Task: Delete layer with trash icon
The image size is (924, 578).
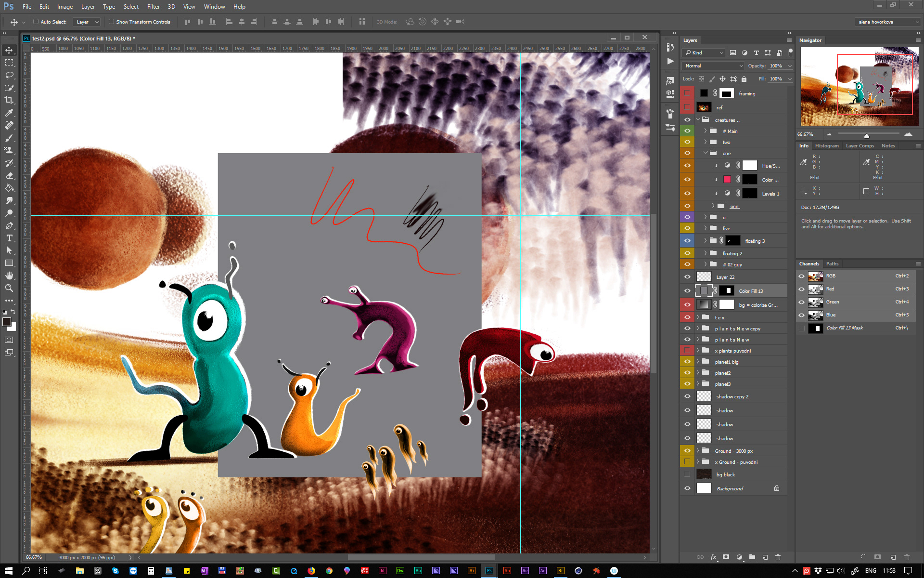Action: click(x=778, y=557)
